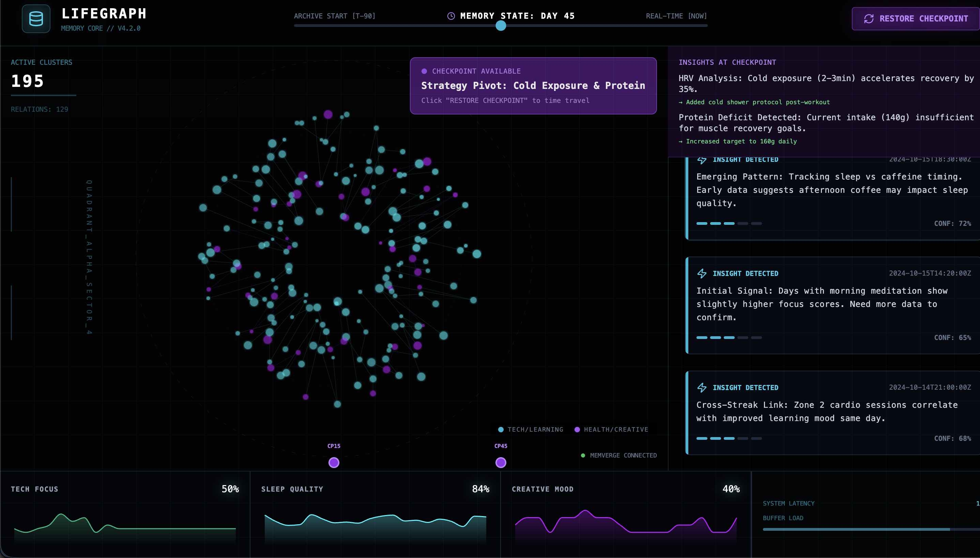The image size is (980, 558).
Task: Click the Active Clusters 195 counter
Action: (x=28, y=81)
